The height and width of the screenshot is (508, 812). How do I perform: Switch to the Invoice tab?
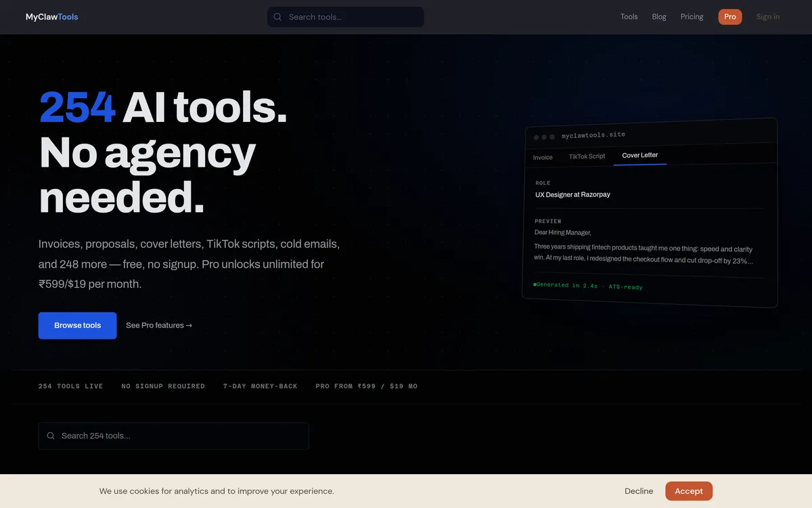click(543, 157)
